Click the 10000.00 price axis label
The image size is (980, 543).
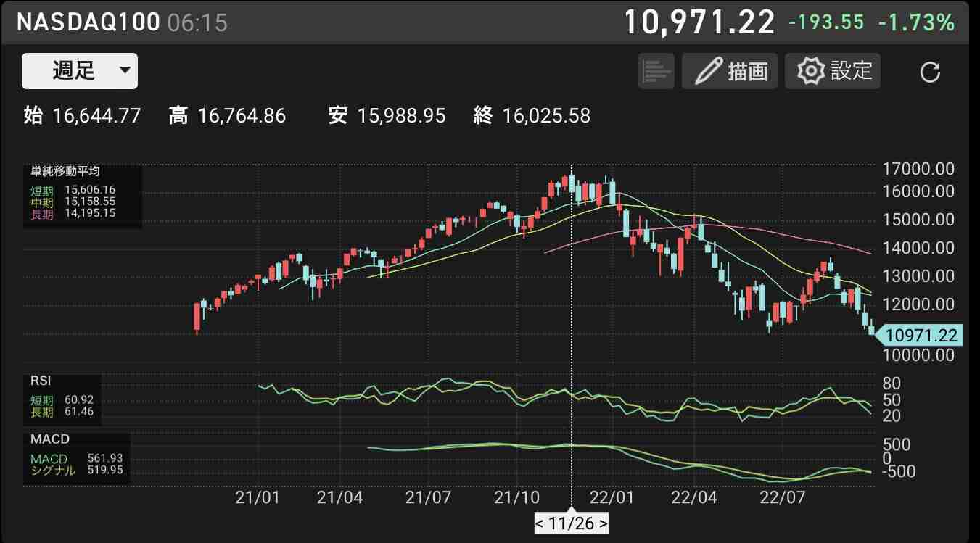(x=918, y=355)
